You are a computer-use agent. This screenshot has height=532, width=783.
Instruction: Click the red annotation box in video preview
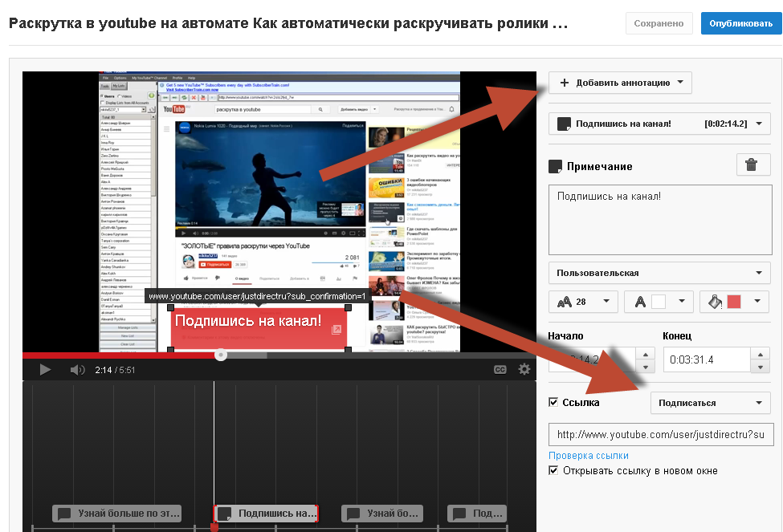coord(259,328)
